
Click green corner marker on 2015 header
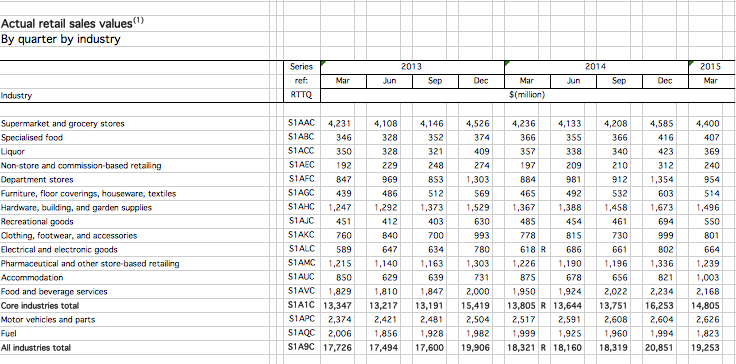point(691,63)
